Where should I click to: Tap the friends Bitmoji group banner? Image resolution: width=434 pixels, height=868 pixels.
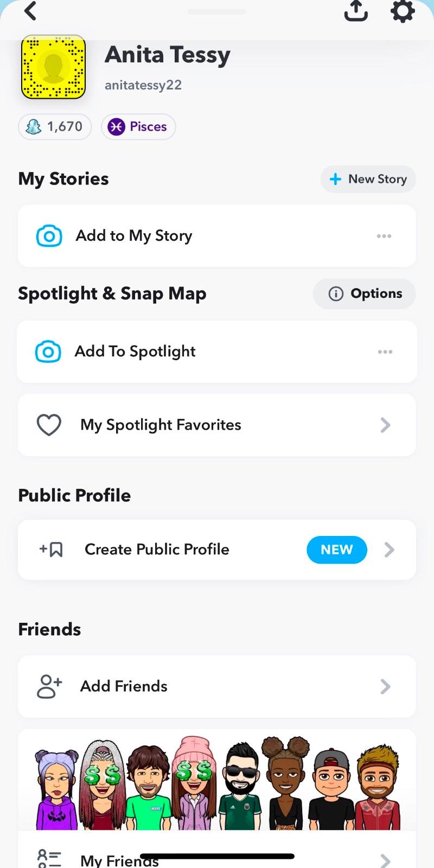tap(217, 781)
